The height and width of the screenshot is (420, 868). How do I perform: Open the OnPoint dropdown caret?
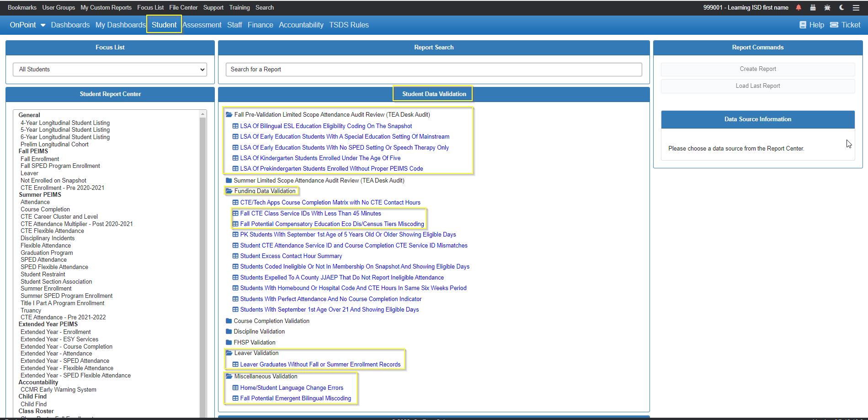pyautogui.click(x=43, y=25)
